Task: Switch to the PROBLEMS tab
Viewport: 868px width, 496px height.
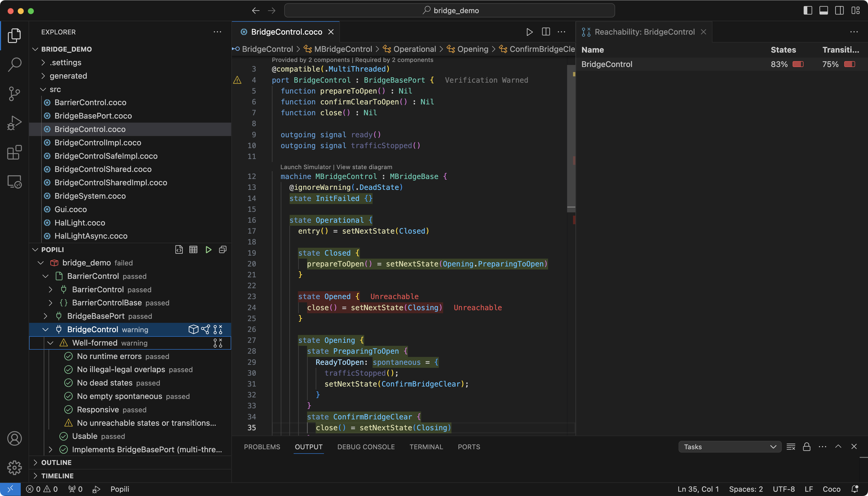Action: [x=262, y=447]
